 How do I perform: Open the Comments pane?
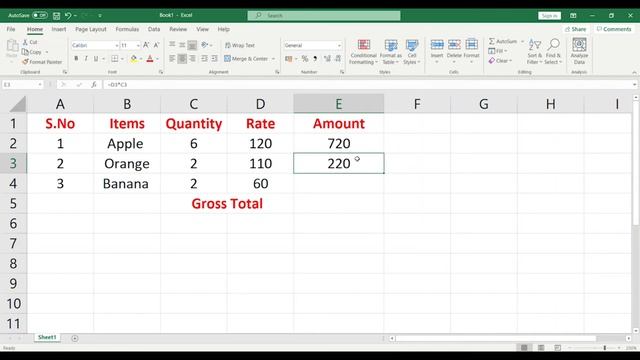click(614, 29)
